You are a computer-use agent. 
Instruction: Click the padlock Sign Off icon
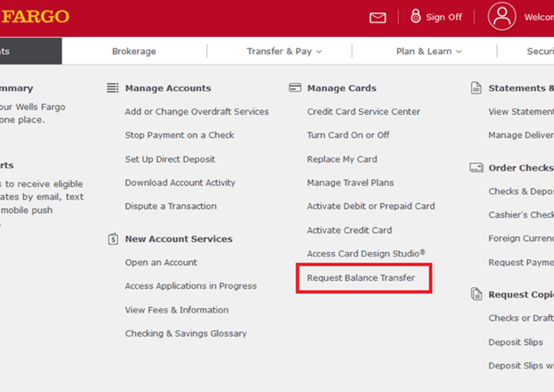(x=415, y=17)
